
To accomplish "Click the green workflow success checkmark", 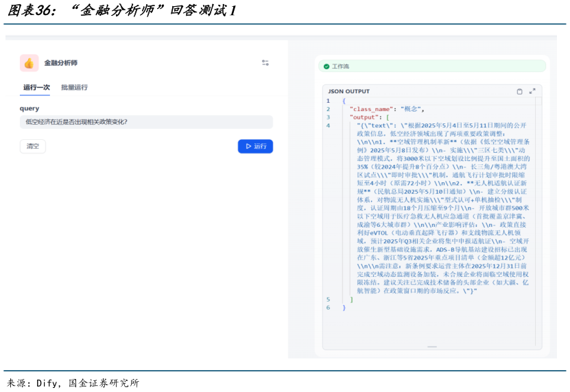I will [326, 66].
